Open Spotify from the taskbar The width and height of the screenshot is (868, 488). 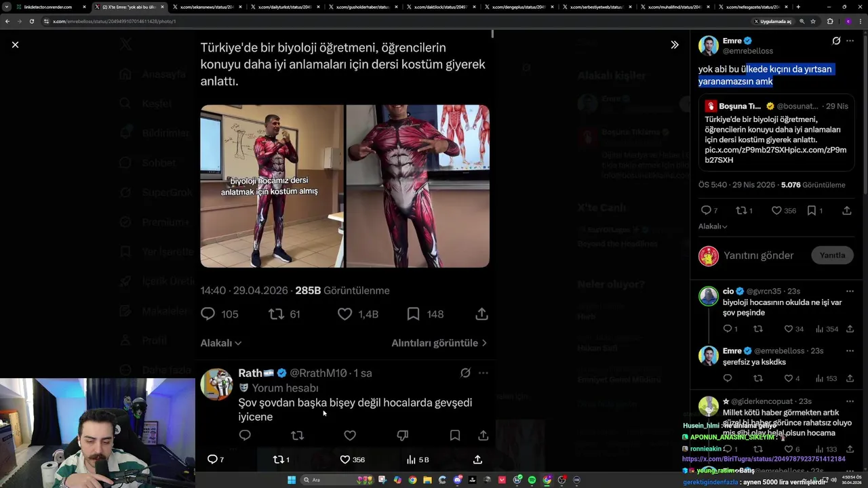[532, 480]
